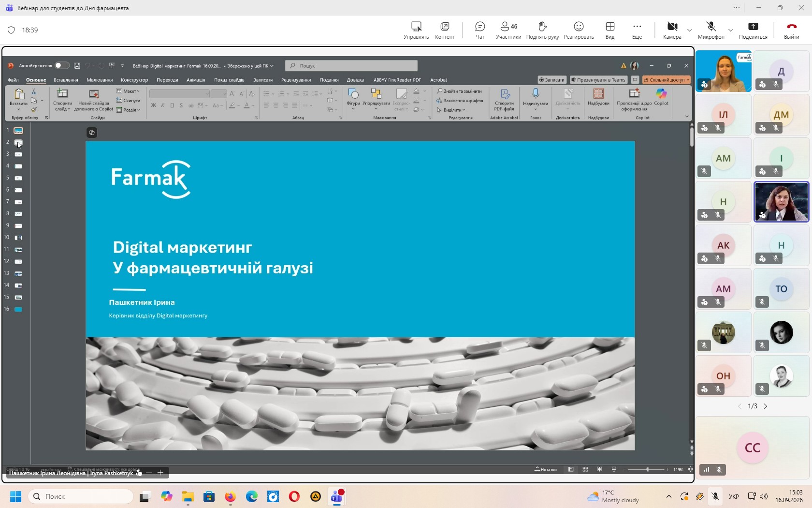Expand the microphone options arrow
The height and width of the screenshot is (508, 812).
tap(731, 30)
